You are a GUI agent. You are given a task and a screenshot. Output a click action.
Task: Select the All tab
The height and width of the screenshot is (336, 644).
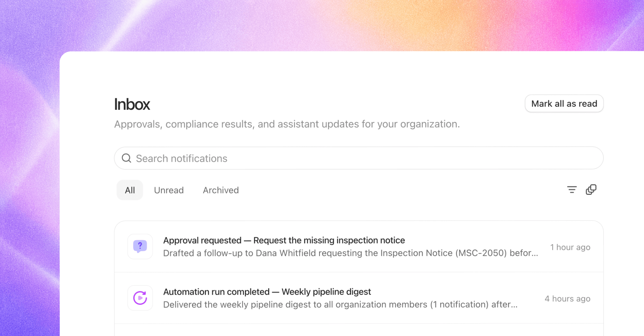click(130, 190)
